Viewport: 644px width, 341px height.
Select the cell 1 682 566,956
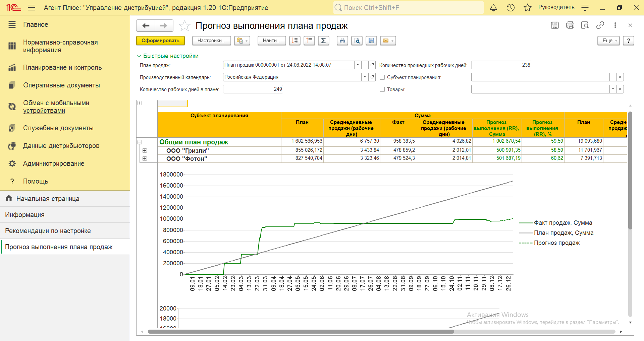[302, 141]
